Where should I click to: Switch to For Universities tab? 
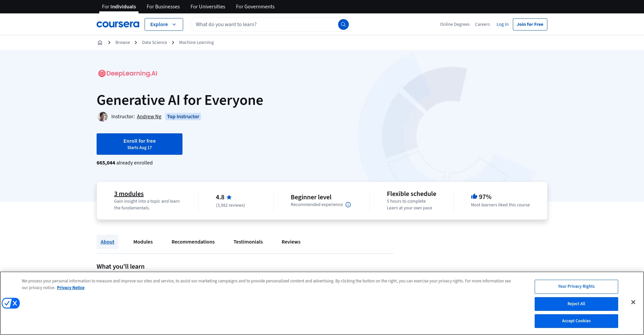coord(208,7)
